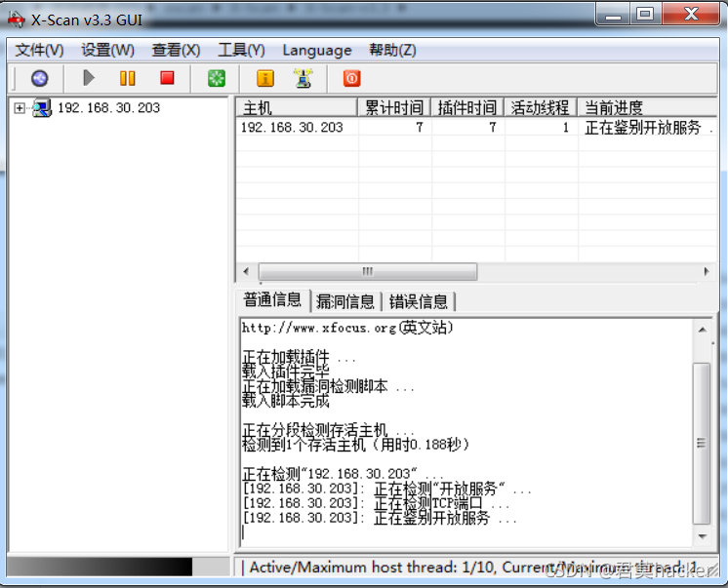The image size is (728, 588).
Task: Open the 设置(W) menu
Action: click(x=107, y=50)
